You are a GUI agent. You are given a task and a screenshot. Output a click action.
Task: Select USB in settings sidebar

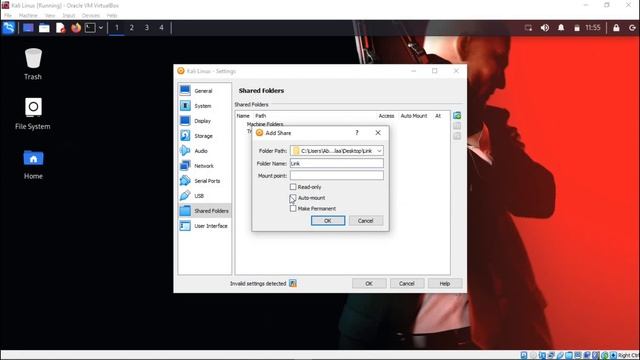point(204,196)
